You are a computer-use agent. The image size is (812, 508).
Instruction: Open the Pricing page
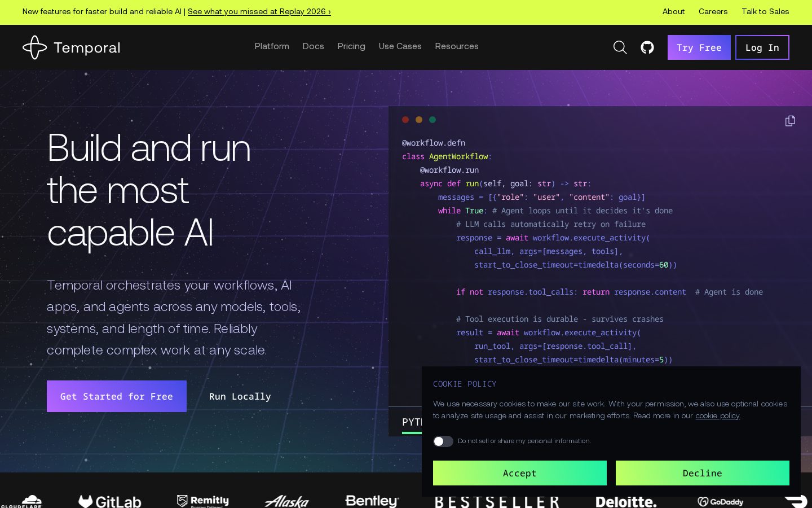pyautogui.click(x=351, y=46)
